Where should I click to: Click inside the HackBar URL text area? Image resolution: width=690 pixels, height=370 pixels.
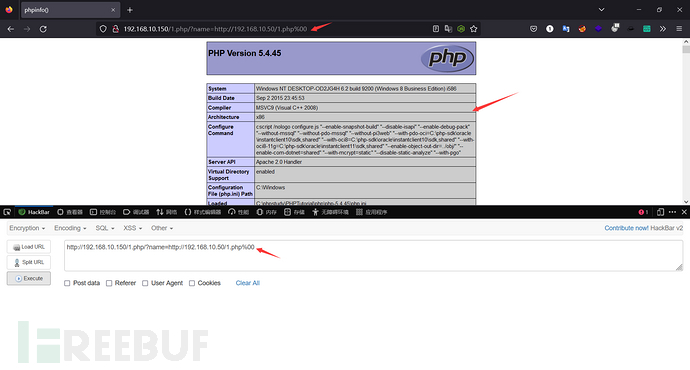374,256
